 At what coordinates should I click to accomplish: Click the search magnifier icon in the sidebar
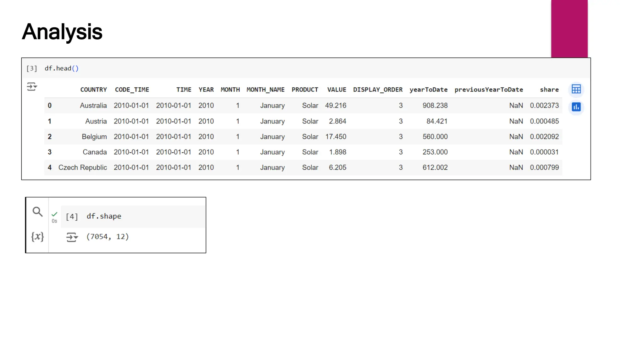[x=37, y=211]
